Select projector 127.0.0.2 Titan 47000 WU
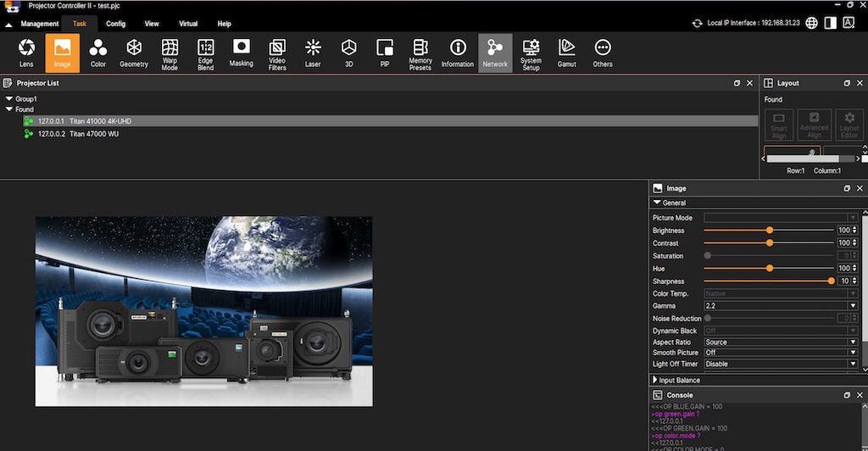The width and height of the screenshot is (868, 451). [78, 134]
